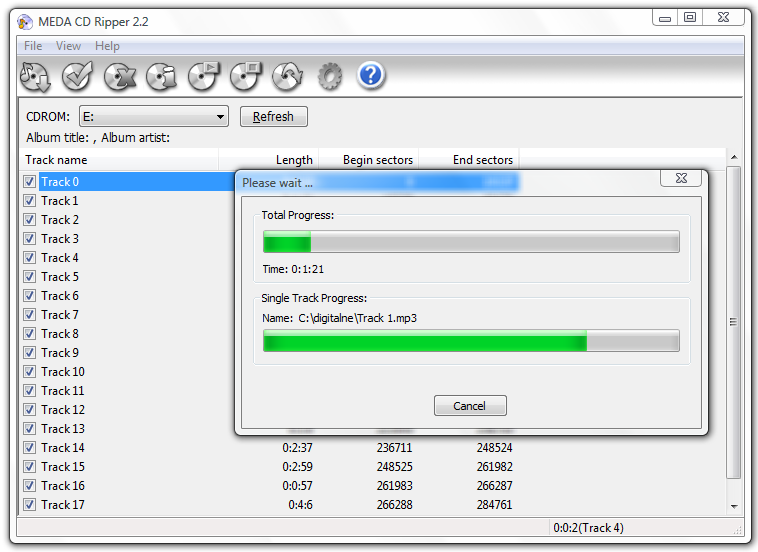Toggle the Track 5 checkbox
This screenshot has height=552, width=758.
tap(29, 276)
